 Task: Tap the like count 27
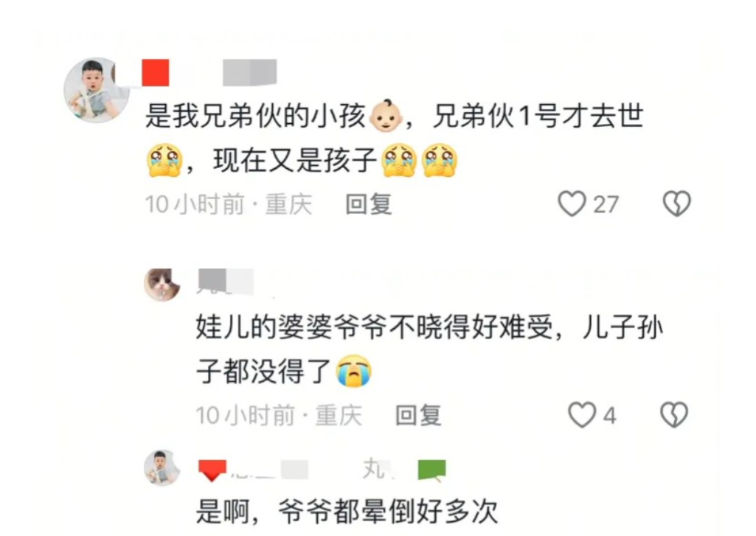606,204
